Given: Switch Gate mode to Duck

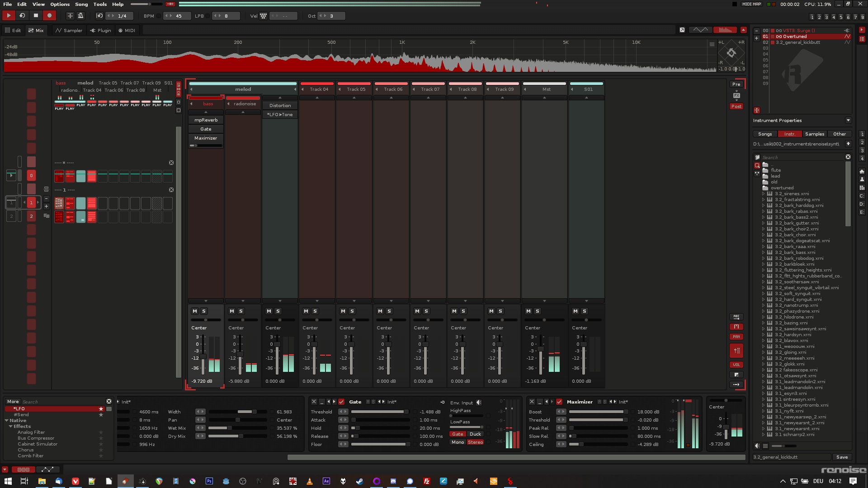Looking at the screenshot, I should click(x=475, y=434).
